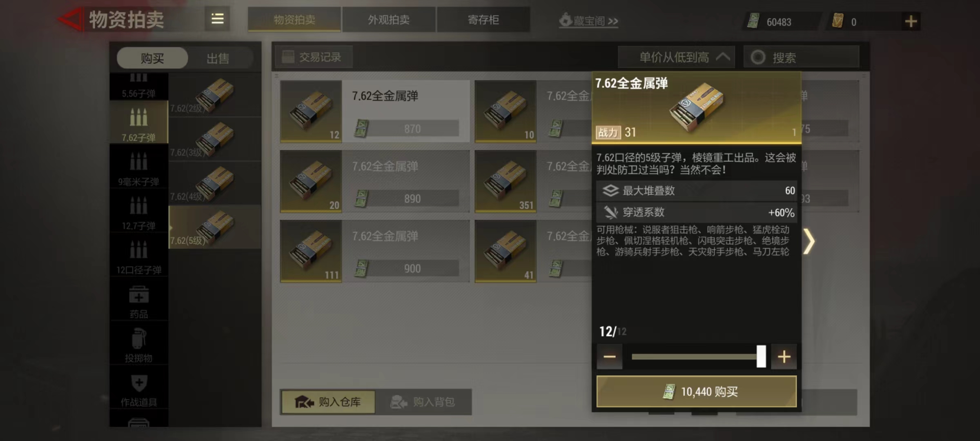Select the 7.62子弹 ammo category icon

(138, 118)
